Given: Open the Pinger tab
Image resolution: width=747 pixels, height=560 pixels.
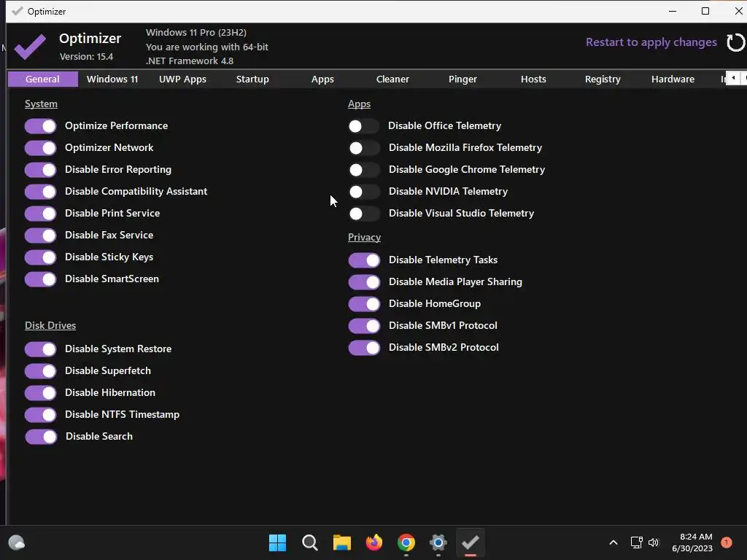Looking at the screenshot, I should pos(462,79).
